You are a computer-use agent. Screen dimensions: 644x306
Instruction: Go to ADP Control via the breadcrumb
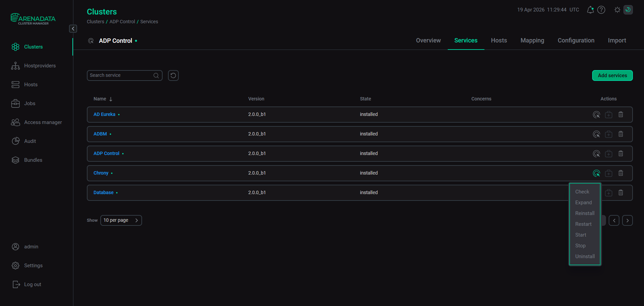coord(122,22)
